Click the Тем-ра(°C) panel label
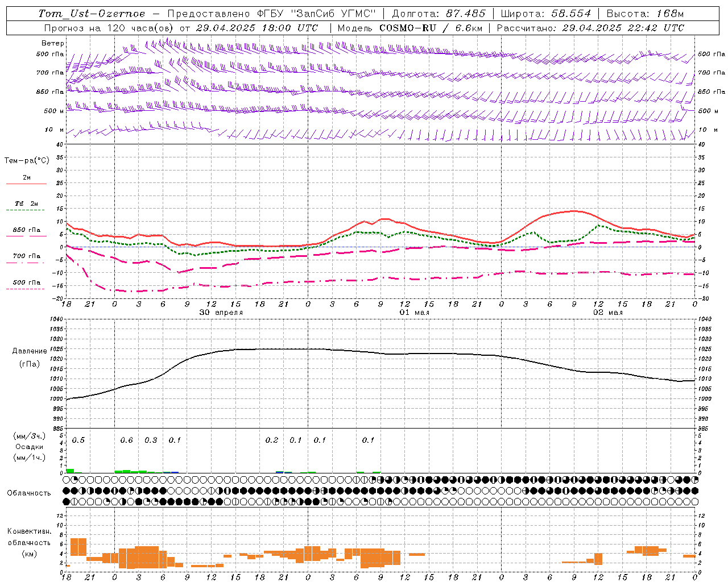728x582 pixels. pyautogui.click(x=27, y=161)
